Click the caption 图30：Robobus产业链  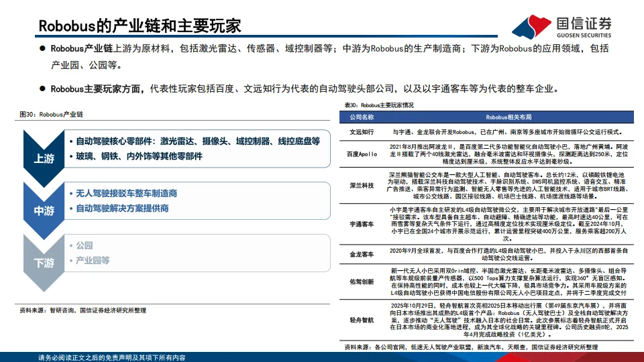click(x=52, y=115)
